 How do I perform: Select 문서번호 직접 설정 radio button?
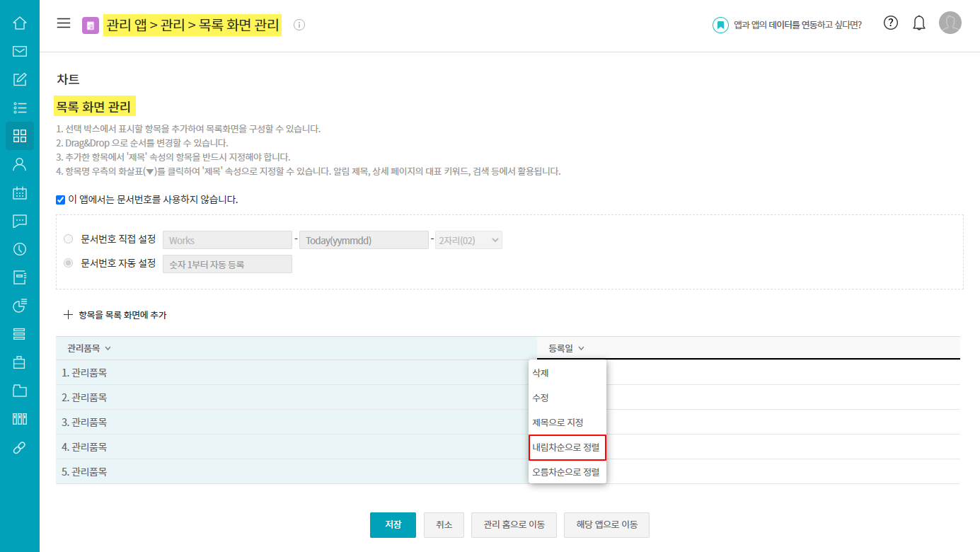69,239
